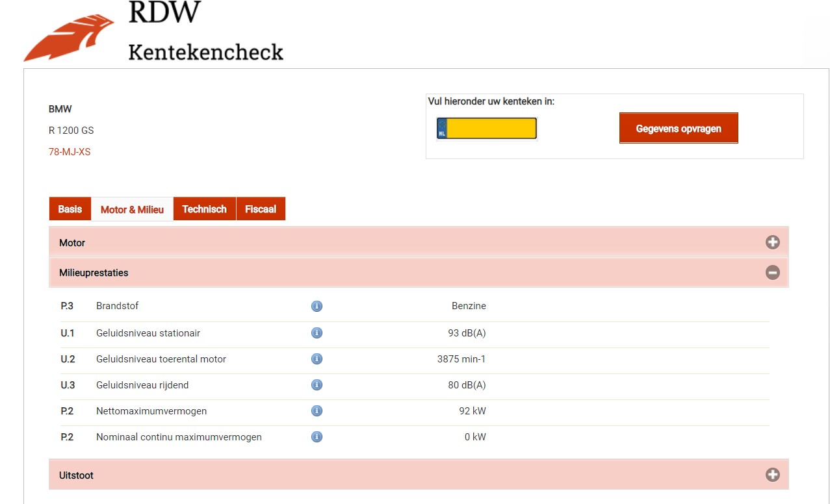Open the Technisch tab
830x504 pixels.
(204, 209)
